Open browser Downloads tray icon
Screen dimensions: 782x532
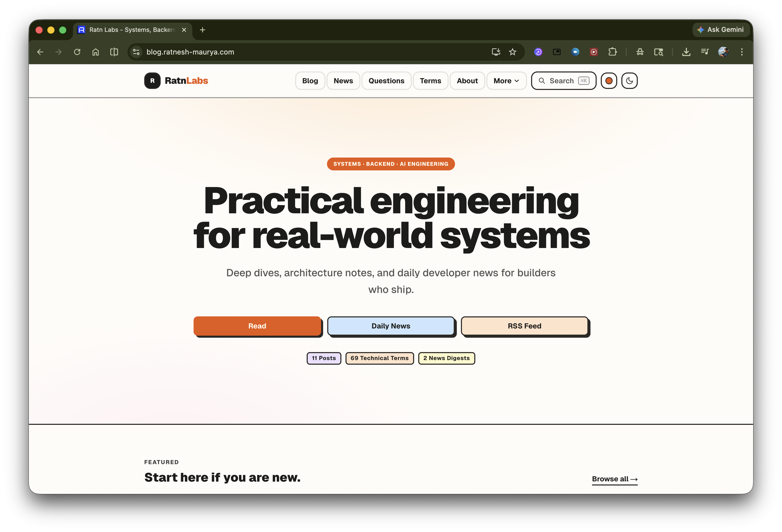(x=686, y=52)
